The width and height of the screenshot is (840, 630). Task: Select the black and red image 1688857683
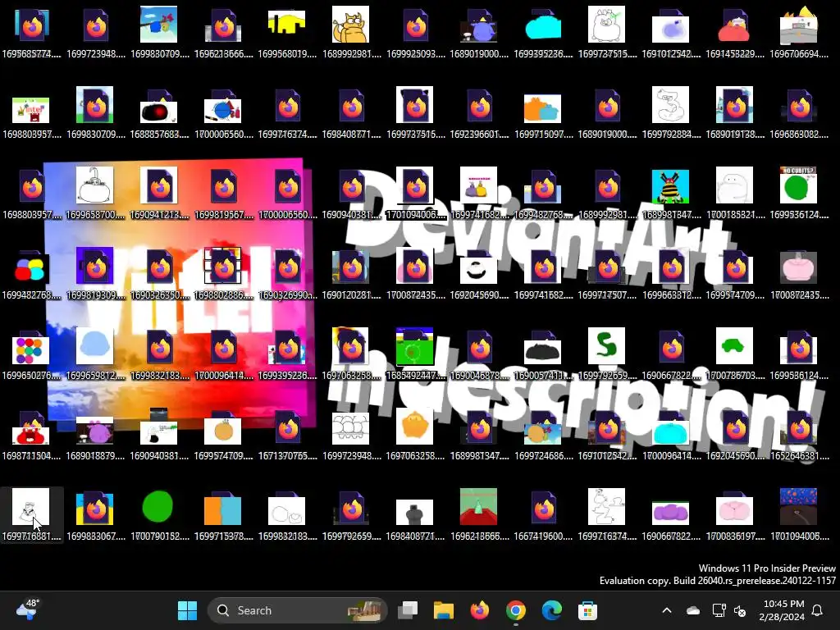[159, 112]
